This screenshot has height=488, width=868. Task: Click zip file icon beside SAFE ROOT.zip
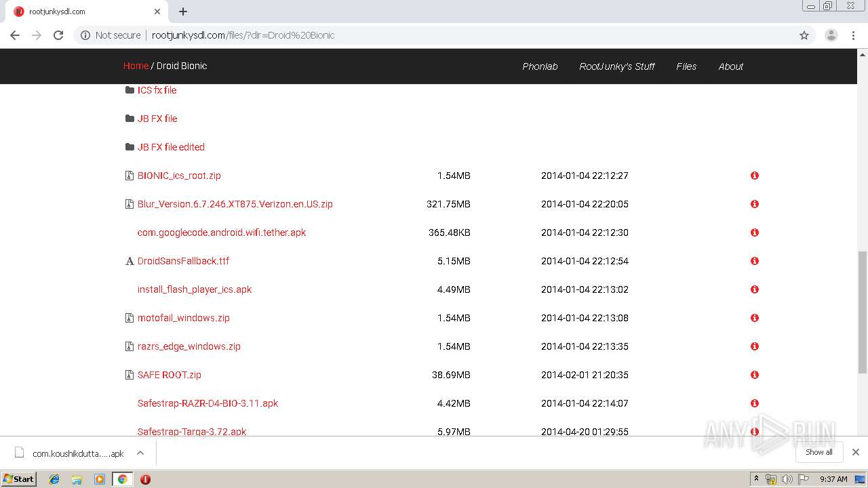coord(130,375)
